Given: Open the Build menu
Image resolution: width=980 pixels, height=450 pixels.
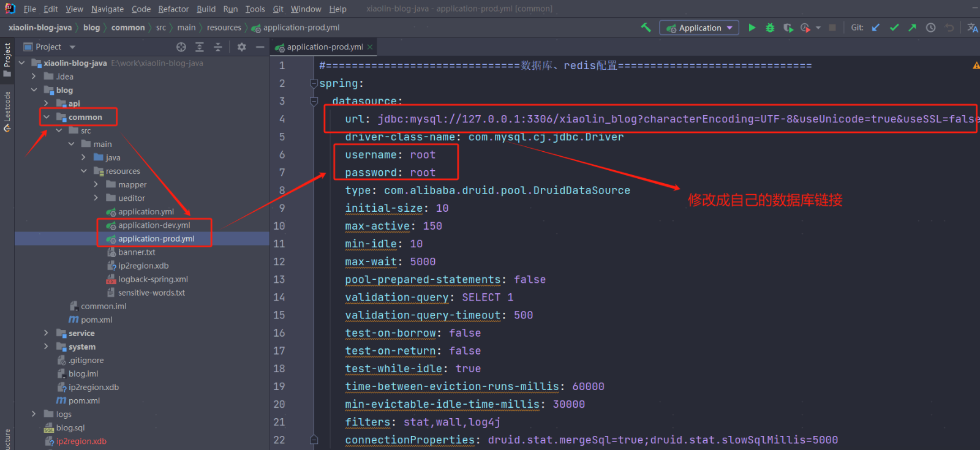Looking at the screenshot, I should point(206,9).
